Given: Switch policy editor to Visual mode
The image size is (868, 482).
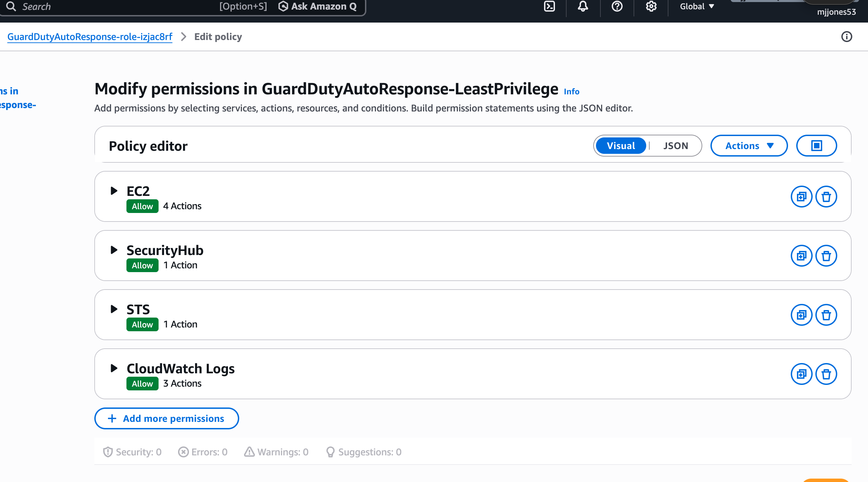Looking at the screenshot, I should (621, 146).
